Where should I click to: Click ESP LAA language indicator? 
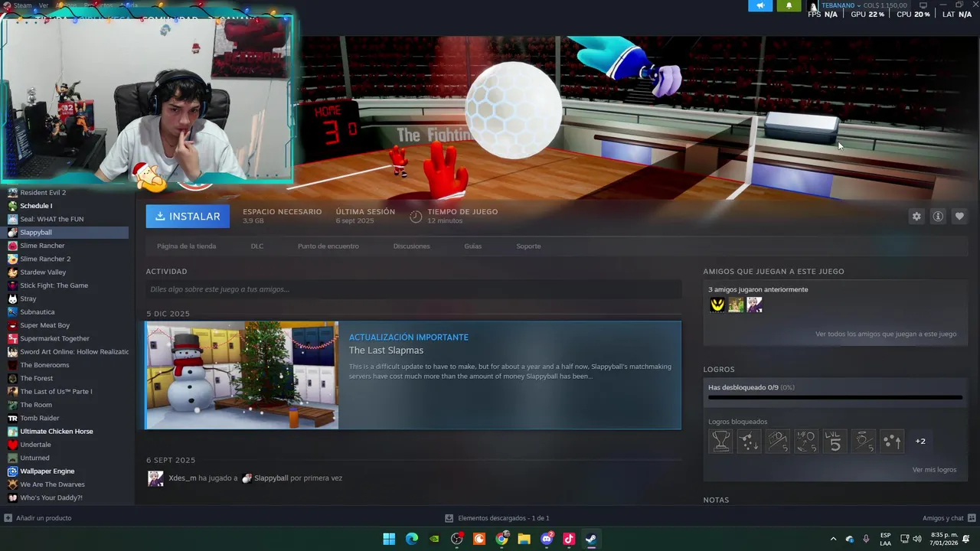(x=886, y=539)
